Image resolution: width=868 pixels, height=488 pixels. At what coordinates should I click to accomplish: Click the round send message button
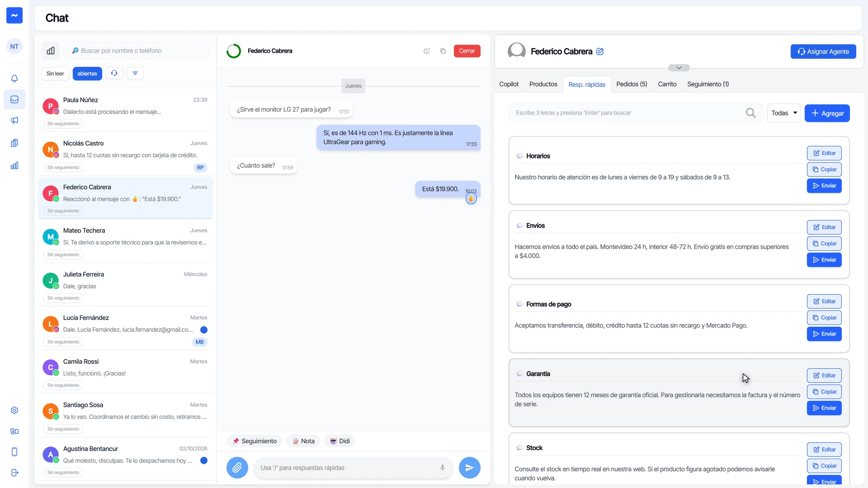point(469,468)
